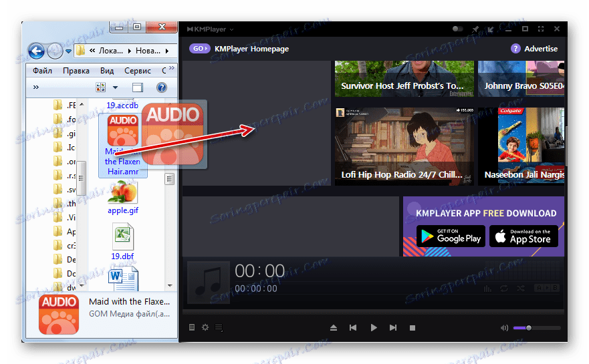
Task: Toggle the switch in KMPlayer title bar
Action: click(457, 29)
